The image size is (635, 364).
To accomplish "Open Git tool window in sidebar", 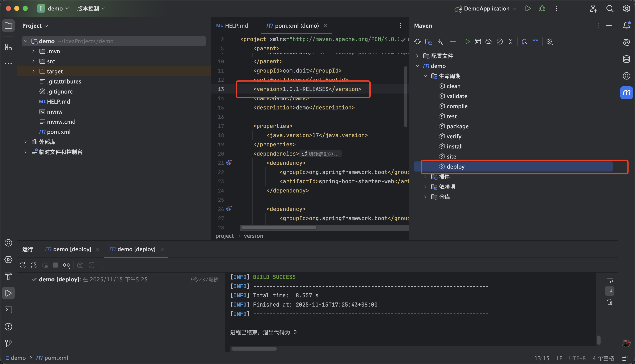I will pos(8,343).
